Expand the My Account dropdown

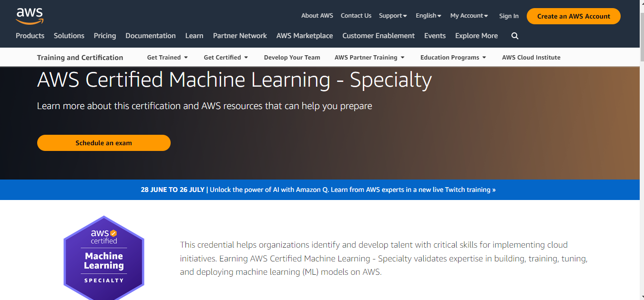pyautogui.click(x=469, y=16)
